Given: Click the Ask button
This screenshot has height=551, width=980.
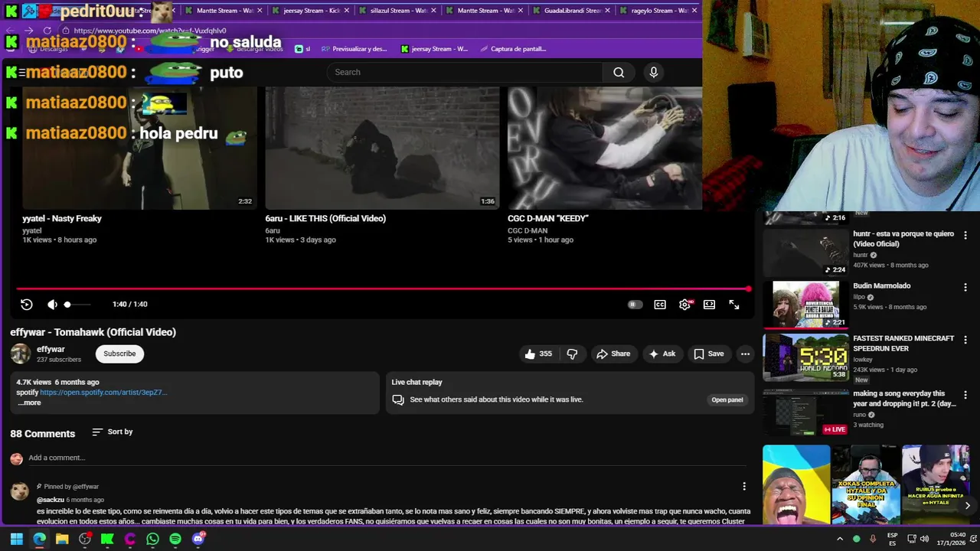Looking at the screenshot, I should 662,354.
